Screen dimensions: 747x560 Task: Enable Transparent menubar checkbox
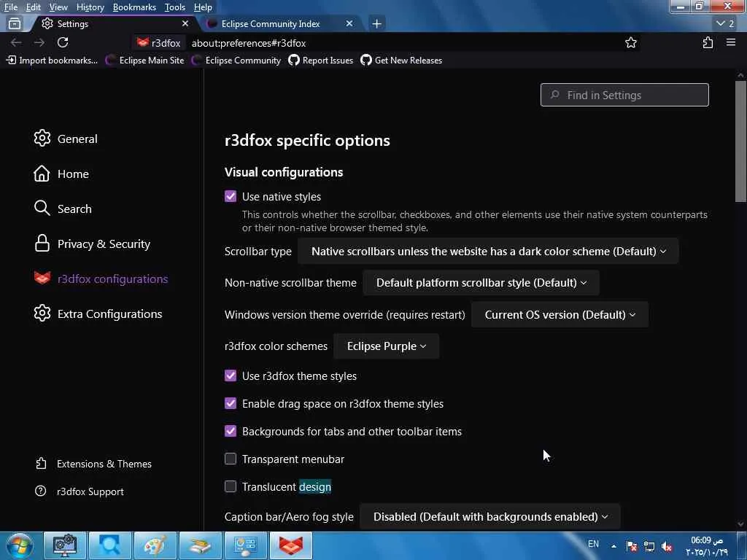point(231,459)
